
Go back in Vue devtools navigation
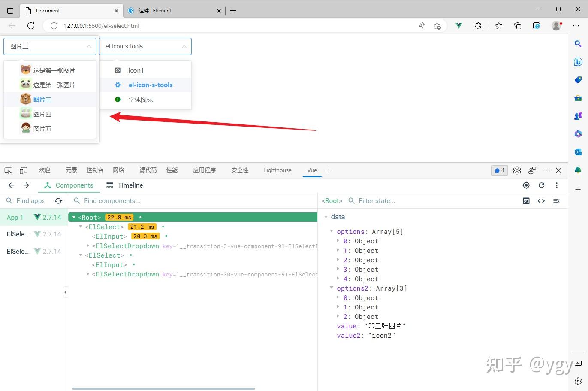pyautogui.click(x=11, y=185)
